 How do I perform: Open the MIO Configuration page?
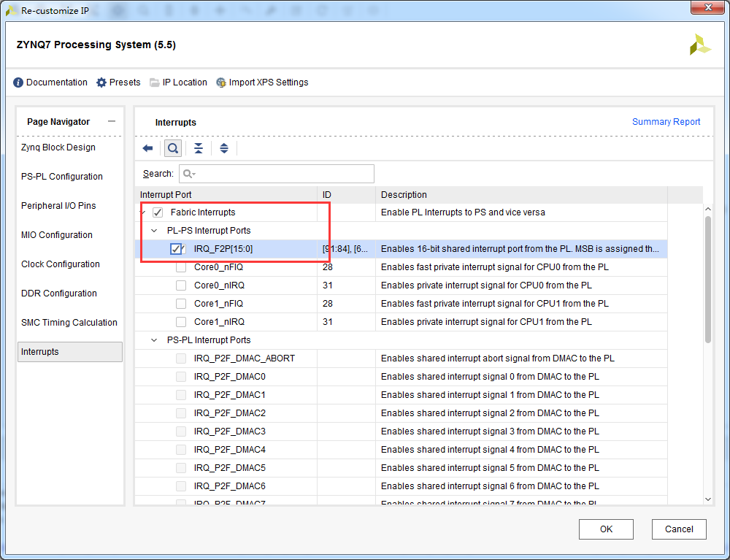coord(57,235)
